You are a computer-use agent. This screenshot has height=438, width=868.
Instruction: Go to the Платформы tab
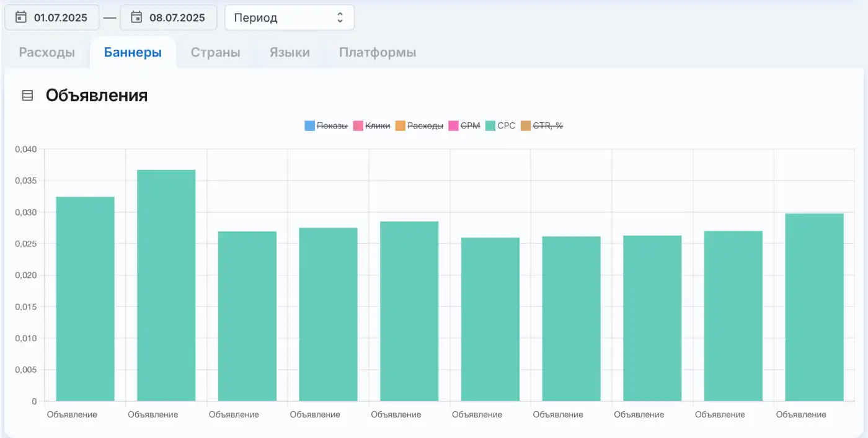click(x=378, y=53)
